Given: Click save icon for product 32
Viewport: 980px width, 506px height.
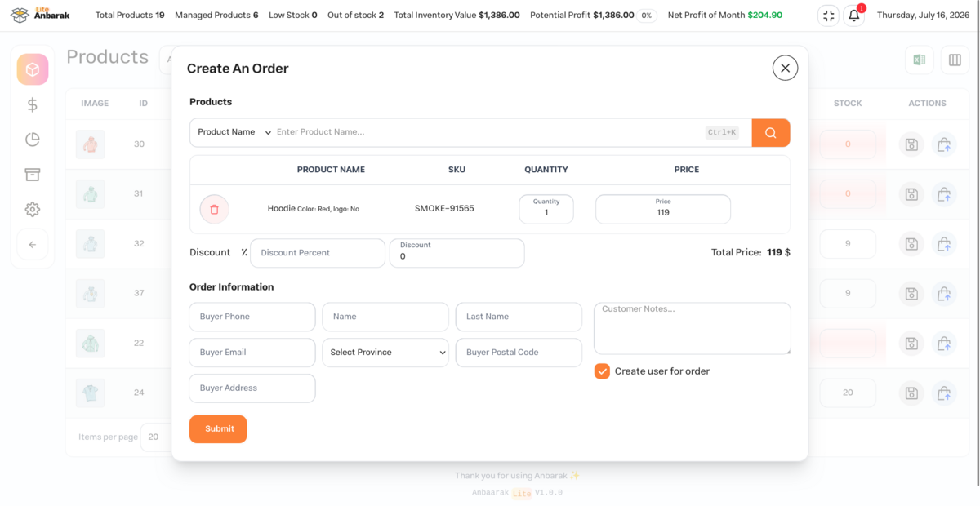Looking at the screenshot, I should pyautogui.click(x=911, y=244).
